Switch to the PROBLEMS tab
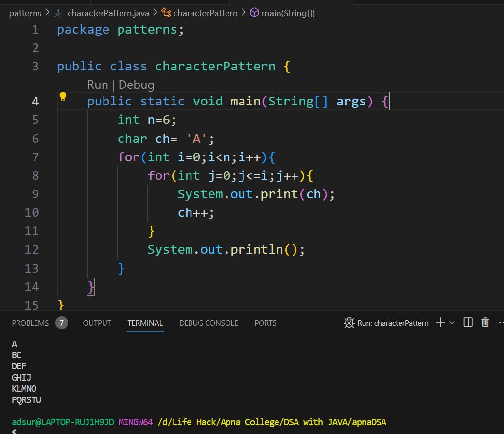This screenshot has height=434, width=504. click(30, 323)
